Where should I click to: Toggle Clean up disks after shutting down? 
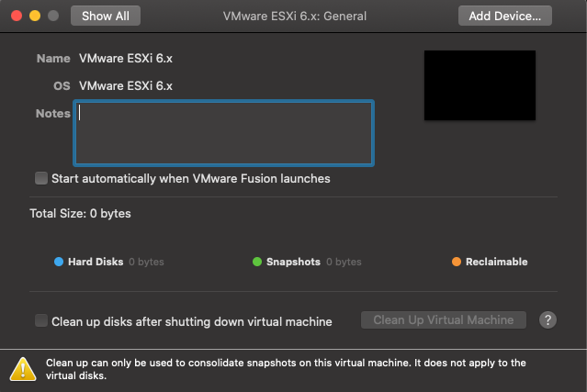coord(41,320)
